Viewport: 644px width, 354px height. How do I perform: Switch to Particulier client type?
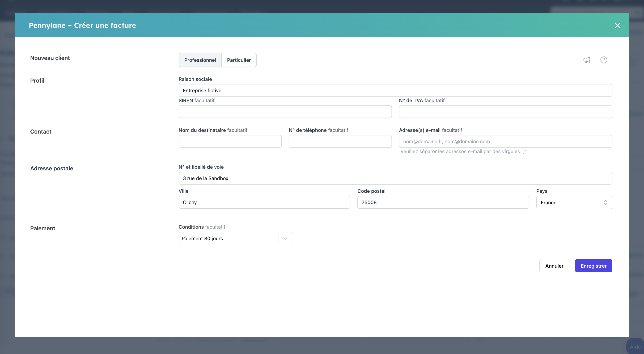(238, 60)
